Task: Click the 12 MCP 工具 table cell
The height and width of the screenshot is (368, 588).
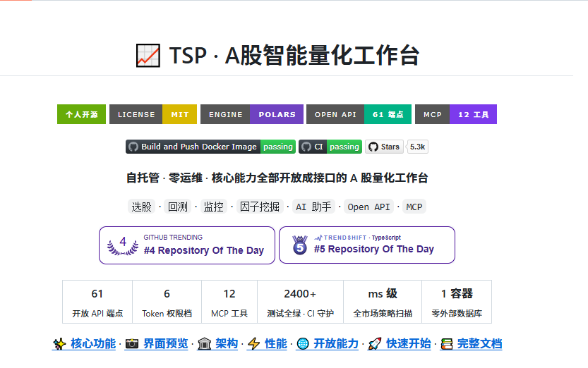Action: 229,302
